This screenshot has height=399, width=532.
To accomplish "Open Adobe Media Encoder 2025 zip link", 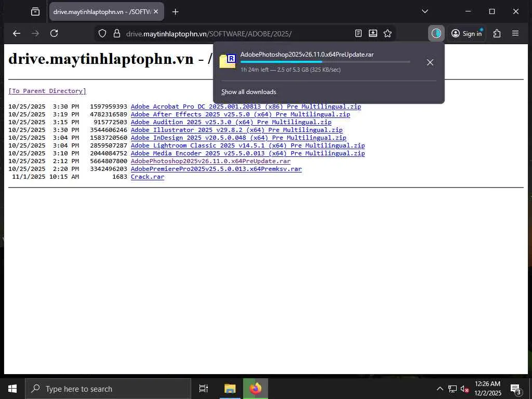I will (248, 153).
